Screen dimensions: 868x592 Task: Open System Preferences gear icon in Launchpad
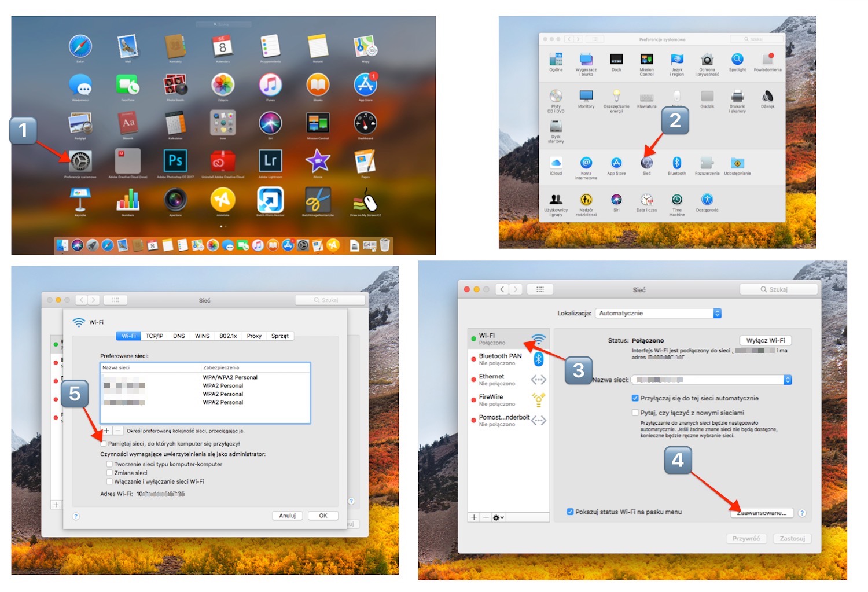tap(80, 161)
